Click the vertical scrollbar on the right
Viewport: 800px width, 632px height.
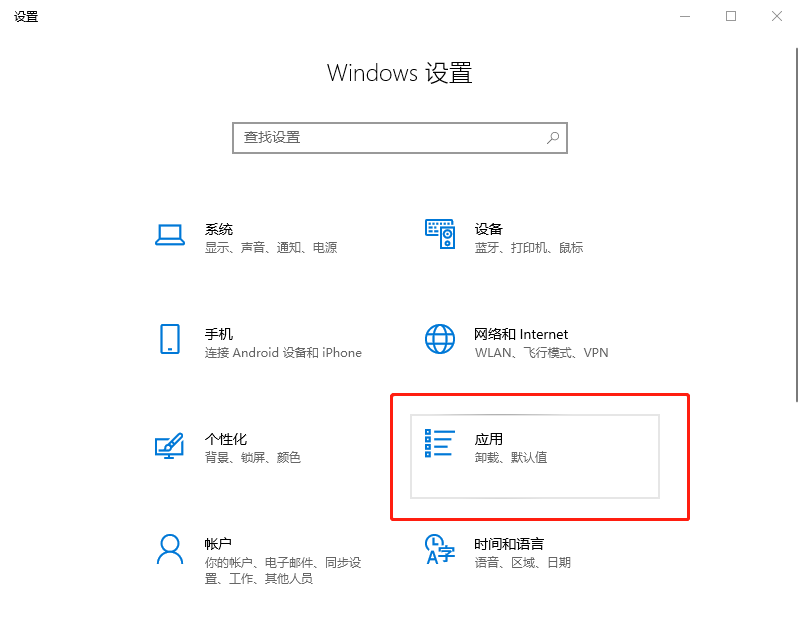tap(797, 224)
